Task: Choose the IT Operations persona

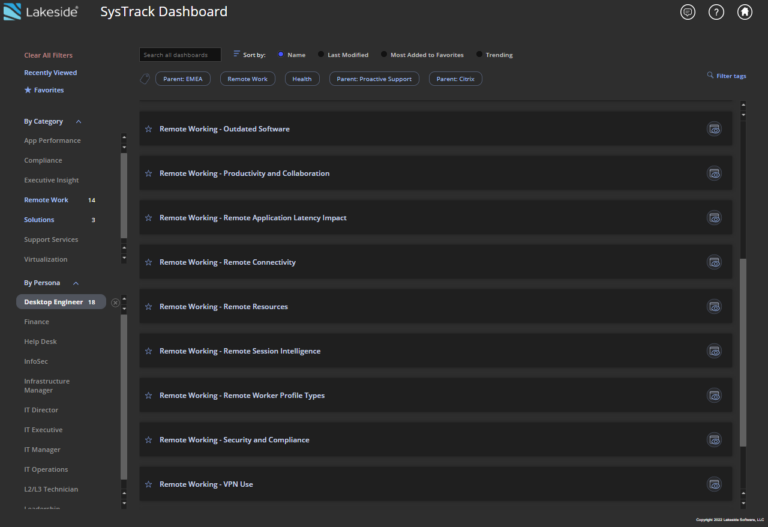Action: pyautogui.click(x=46, y=470)
